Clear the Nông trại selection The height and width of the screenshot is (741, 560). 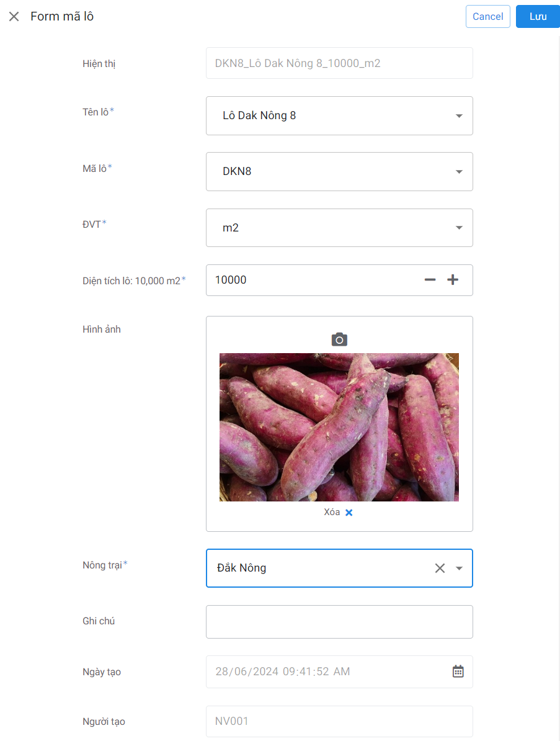[x=440, y=568]
